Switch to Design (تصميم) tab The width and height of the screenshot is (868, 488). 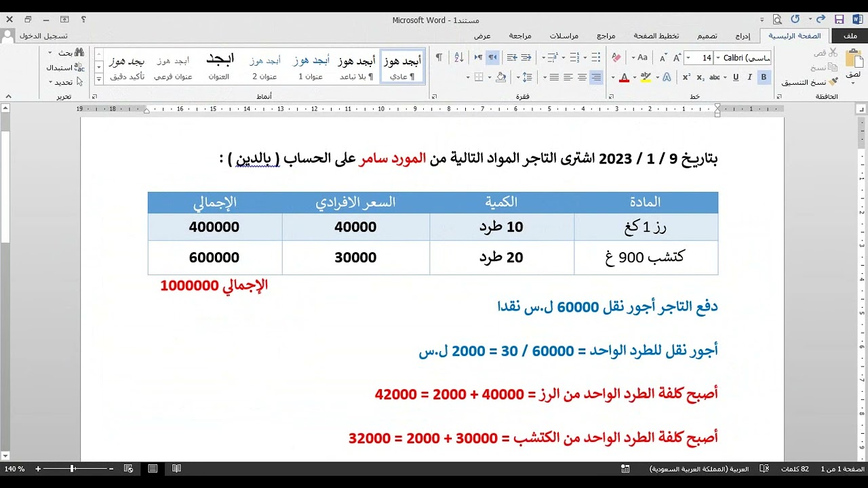point(707,36)
